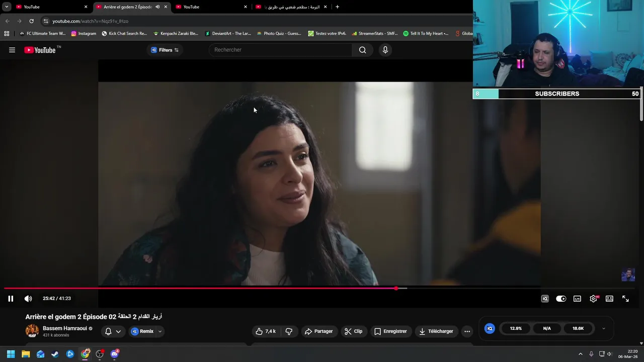Expand the Remix dropdown arrow
This screenshot has width=644, height=362.
pyautogui.click(x=160, y=331)
